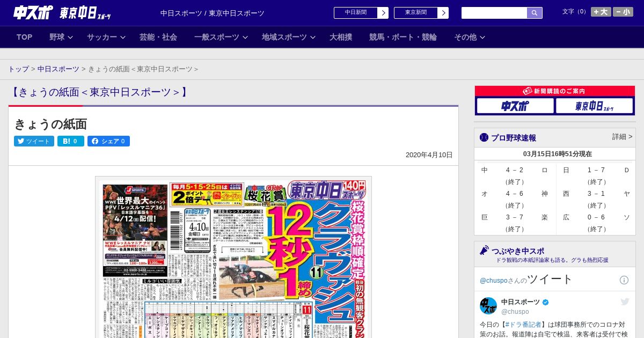This screenshot has height=338, width=644.
Task: Expand the 野球 menu dropdown
Action: [x=61, y=37]
